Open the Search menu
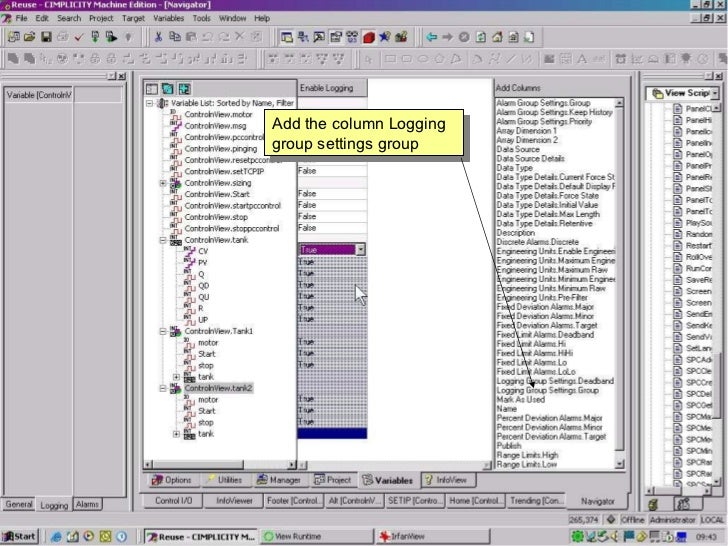This screenshot has width=728, height=546. (69, 18)
